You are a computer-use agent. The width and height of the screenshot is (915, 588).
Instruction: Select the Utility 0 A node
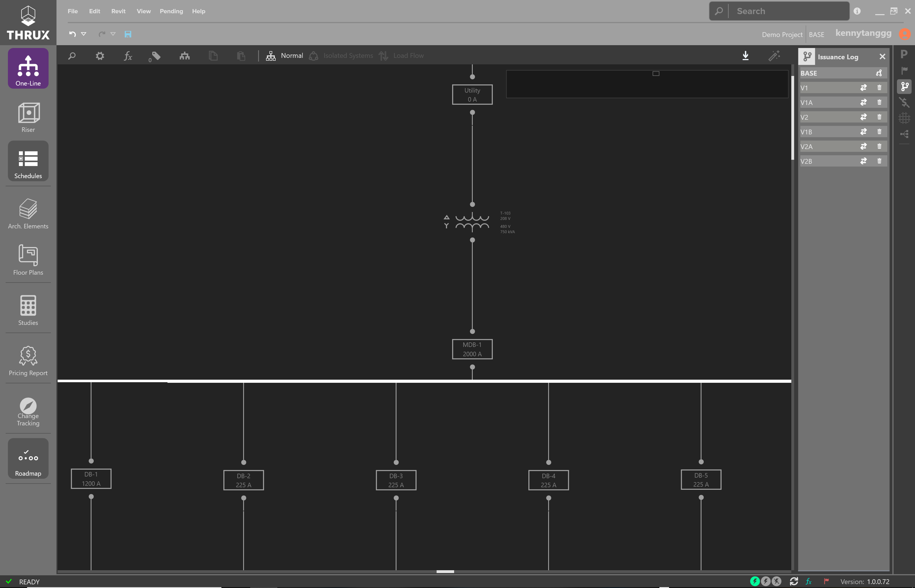tap(472, 95)
